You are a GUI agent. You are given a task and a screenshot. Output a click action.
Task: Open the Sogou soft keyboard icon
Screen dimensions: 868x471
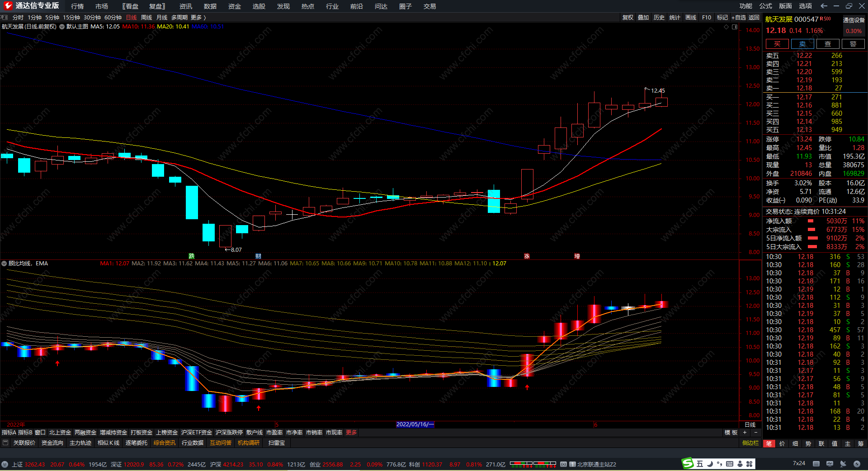point(729,464)
